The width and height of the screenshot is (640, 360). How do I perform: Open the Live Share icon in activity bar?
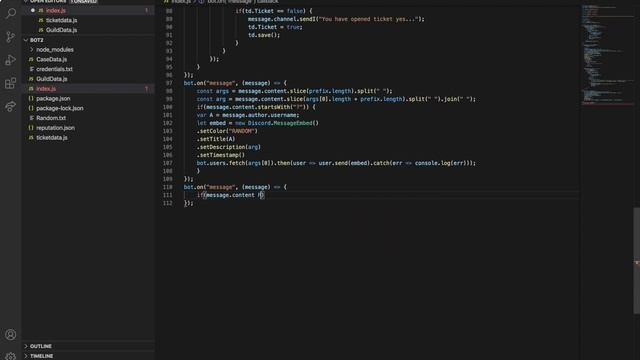pyautogui.click(x=11, y=107)
